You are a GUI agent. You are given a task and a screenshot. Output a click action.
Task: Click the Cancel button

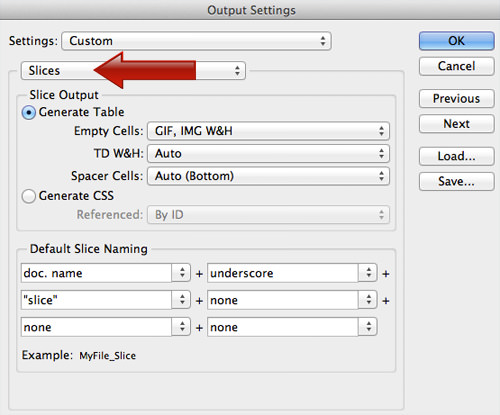click(456, 66)
